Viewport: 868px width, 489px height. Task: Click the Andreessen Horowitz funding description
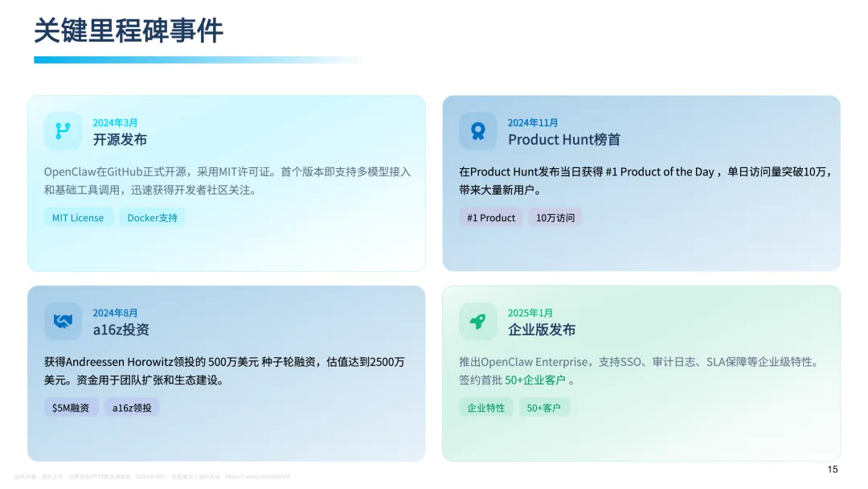224,371
